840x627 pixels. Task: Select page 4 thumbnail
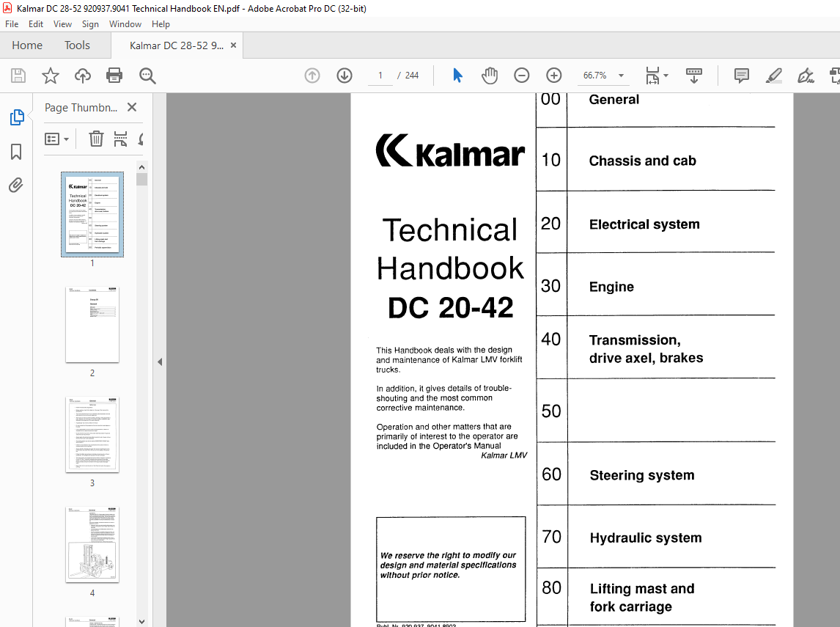[92, 544]
